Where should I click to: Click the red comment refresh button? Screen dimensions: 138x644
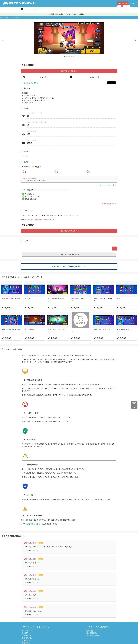pos(114,248)
